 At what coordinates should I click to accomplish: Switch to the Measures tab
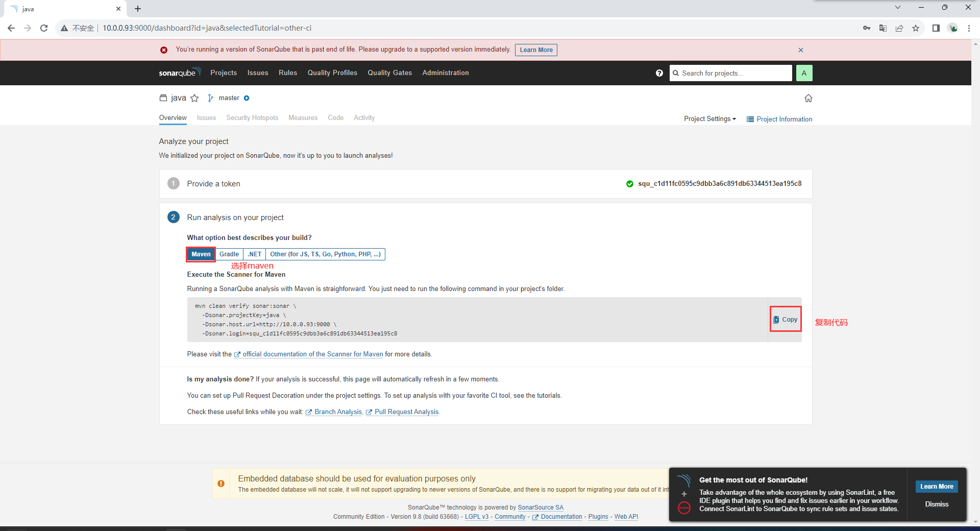(303, 117)
